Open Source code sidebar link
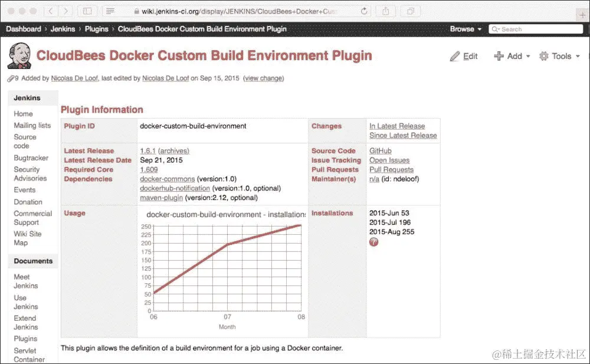Screen dimensions: 590x364 click(x=25, y=141)
